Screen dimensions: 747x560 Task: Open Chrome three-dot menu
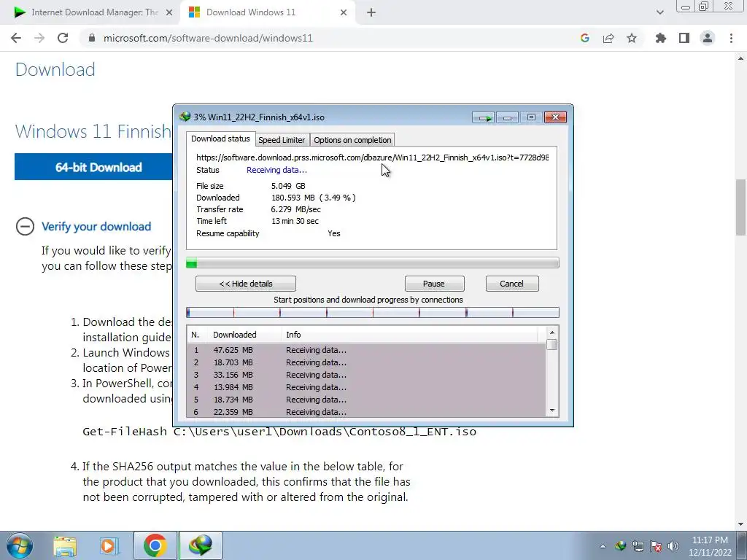click(x=731, y=38)
